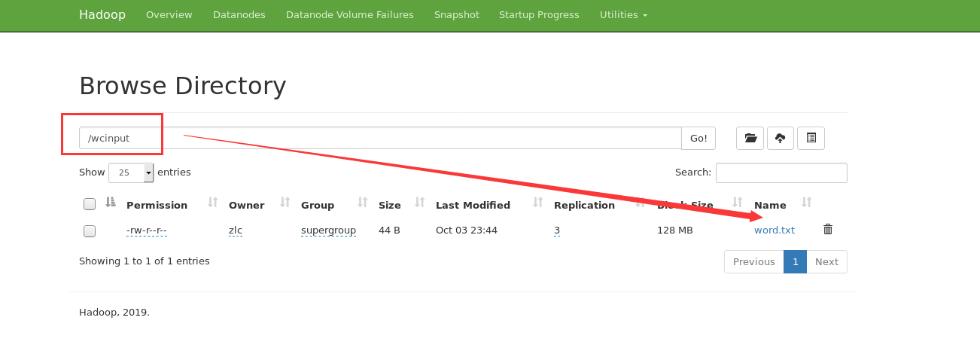Click the Oct 03 23:44 modified date
The width and height of the screenshot is (980, 348).
(467, 230)
